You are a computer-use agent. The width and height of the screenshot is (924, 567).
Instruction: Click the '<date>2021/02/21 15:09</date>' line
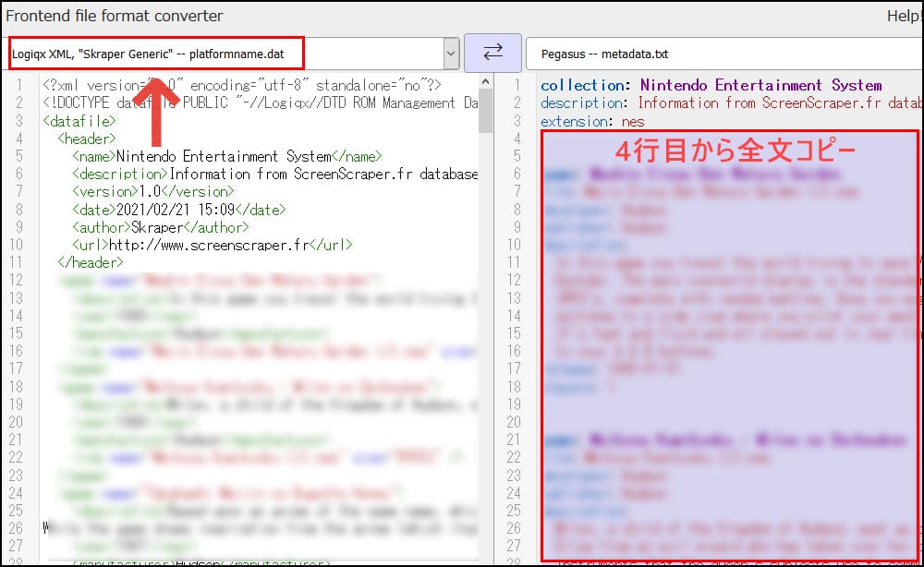(x=179, y=209)
